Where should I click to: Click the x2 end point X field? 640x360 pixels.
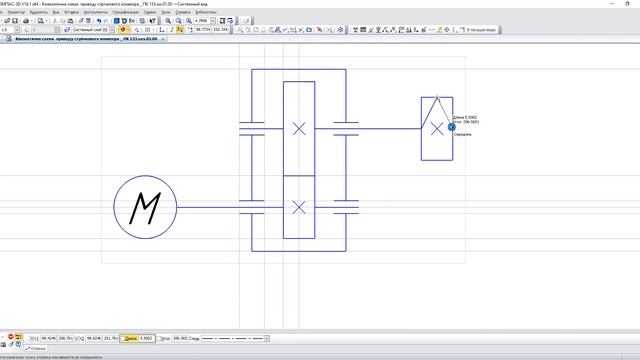[x=94, y=338]
